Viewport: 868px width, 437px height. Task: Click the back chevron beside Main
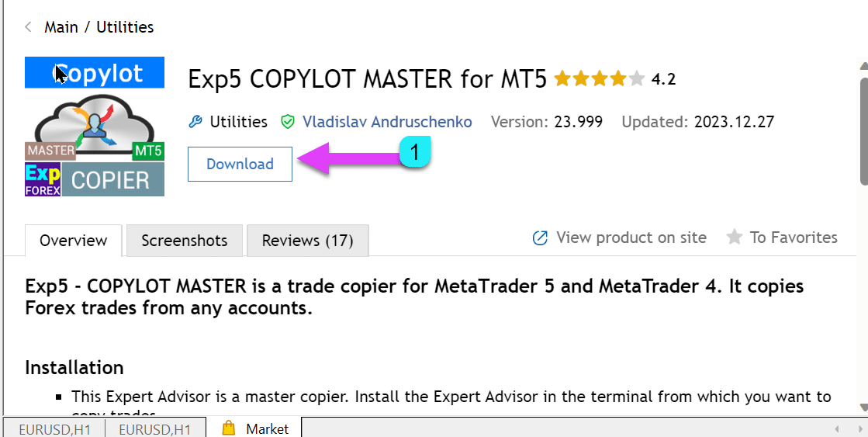(x=29, y=27)
